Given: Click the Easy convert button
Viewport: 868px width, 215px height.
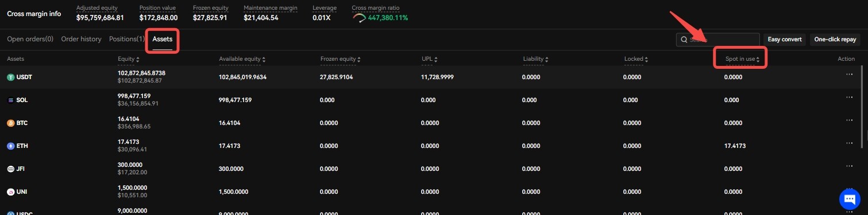Looking at the screenshot, I should 784,40.
